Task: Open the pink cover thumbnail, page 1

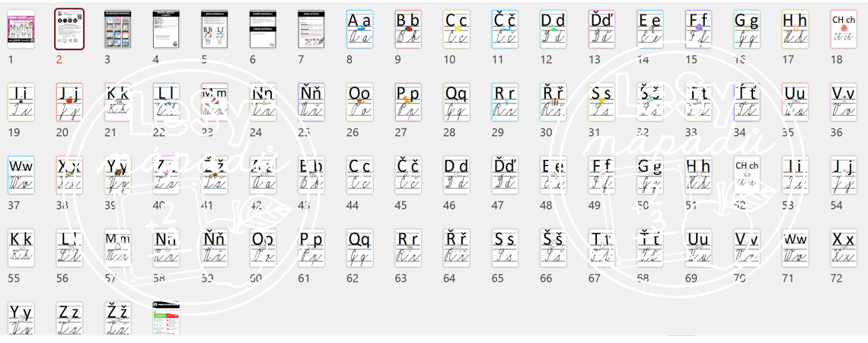Action: pyautogui.click(x=21, y=30)
